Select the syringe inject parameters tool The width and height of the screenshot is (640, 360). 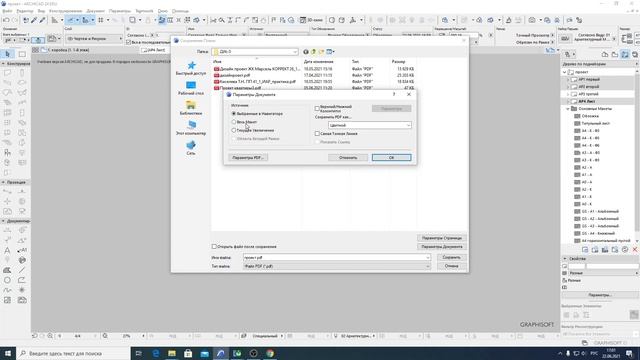[42, 20]
